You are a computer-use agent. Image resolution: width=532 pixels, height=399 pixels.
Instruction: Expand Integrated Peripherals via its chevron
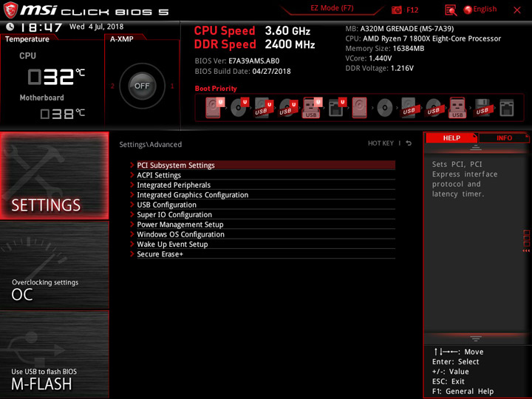[x=132, y=185]
